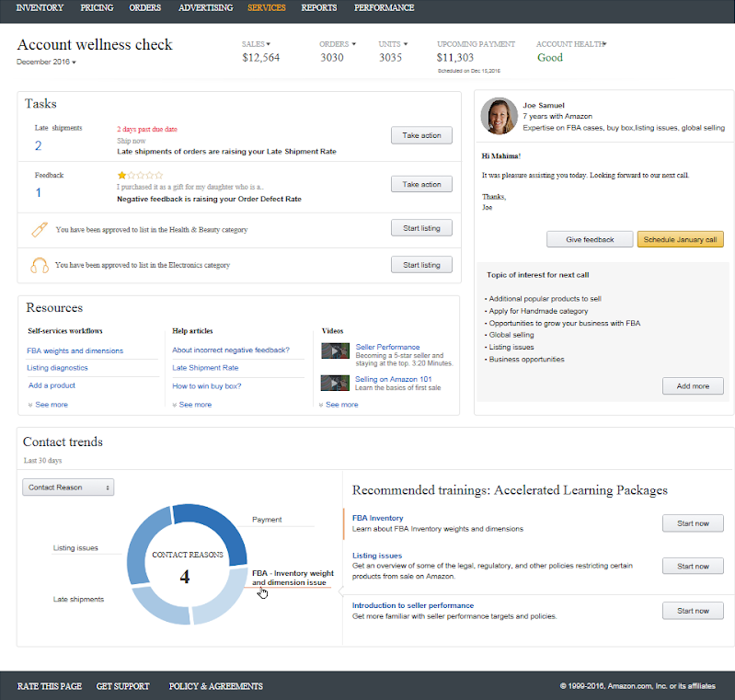Click 'Global selling' topic of interest
Image resolution: width=735 pixels, height=700 pixels.
(511, 335)
